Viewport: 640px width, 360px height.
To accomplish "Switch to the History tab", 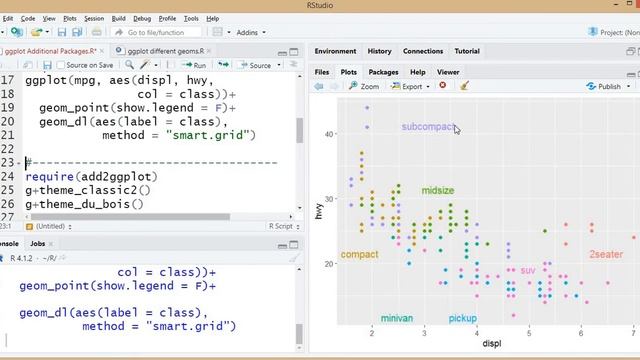I will point(379,51).
